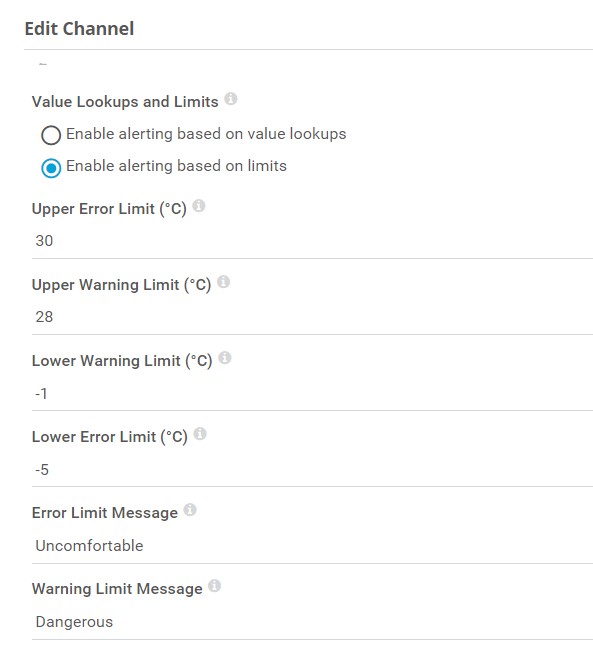Show help icon for Upper Error Limit
The width and height of the screenshot is (593, 649).
point(199,205)
